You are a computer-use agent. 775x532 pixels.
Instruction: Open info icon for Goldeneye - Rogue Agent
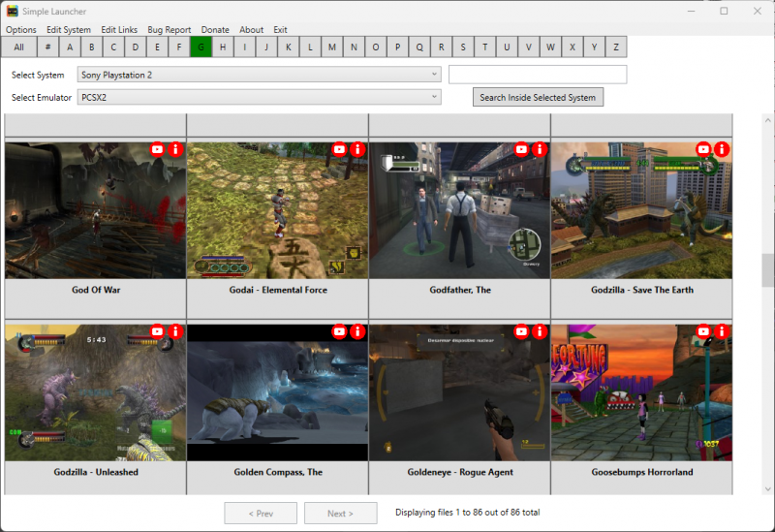(540, 331)
